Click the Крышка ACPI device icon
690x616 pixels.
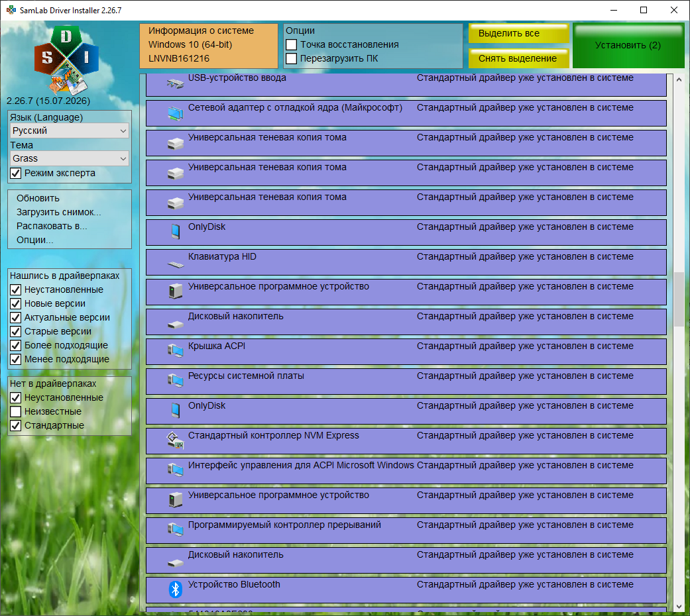point(175,350)
